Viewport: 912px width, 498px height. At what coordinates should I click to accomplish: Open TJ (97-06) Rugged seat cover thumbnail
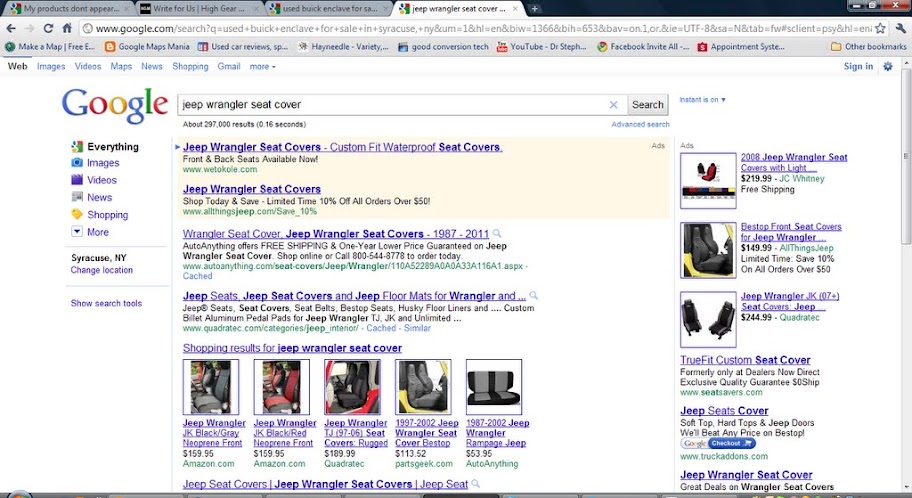pos(352,387)
